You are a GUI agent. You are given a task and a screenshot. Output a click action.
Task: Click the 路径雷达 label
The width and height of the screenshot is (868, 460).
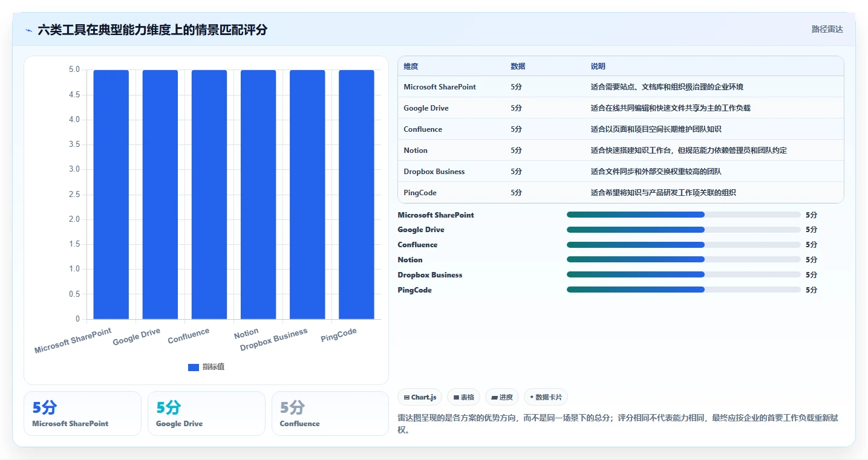pos(827,29)
